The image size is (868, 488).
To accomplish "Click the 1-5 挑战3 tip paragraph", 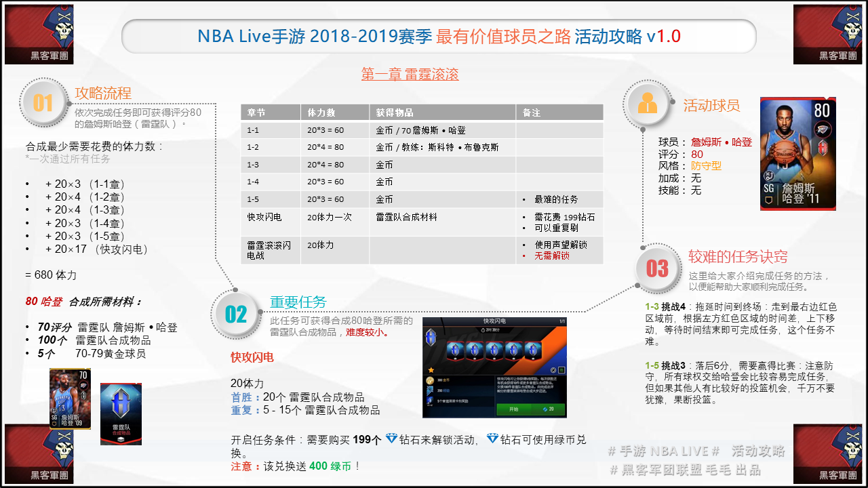I will pyautogui.click(x=741, y=382).
